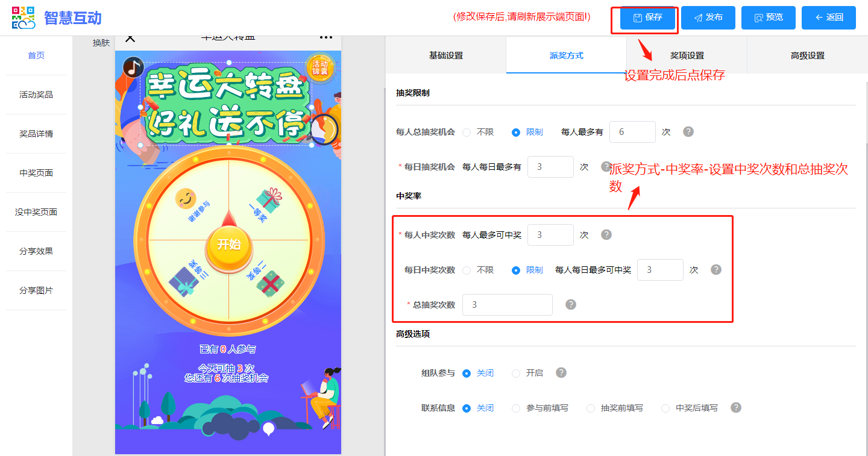Open the 活动锦囊 badge on preview
This screenshot has height=456, width=868.
click(319, 67)
